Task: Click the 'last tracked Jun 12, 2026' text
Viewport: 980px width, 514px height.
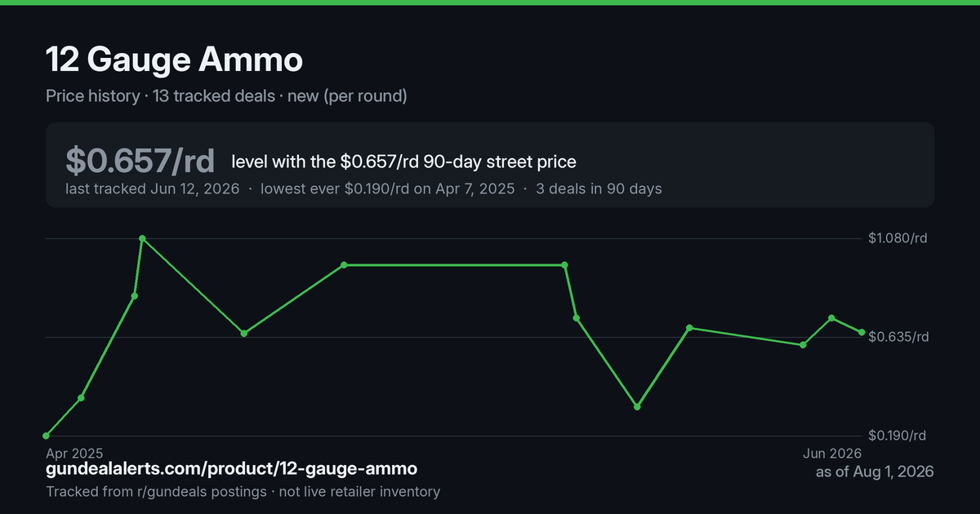Action: pyautogui.click(x=153, y=188)
